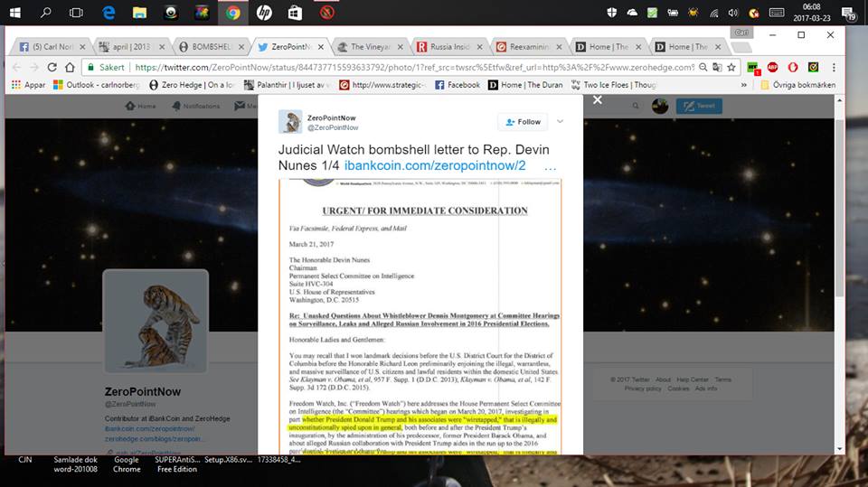Open the Facebook bookmark

coord(458,85)
